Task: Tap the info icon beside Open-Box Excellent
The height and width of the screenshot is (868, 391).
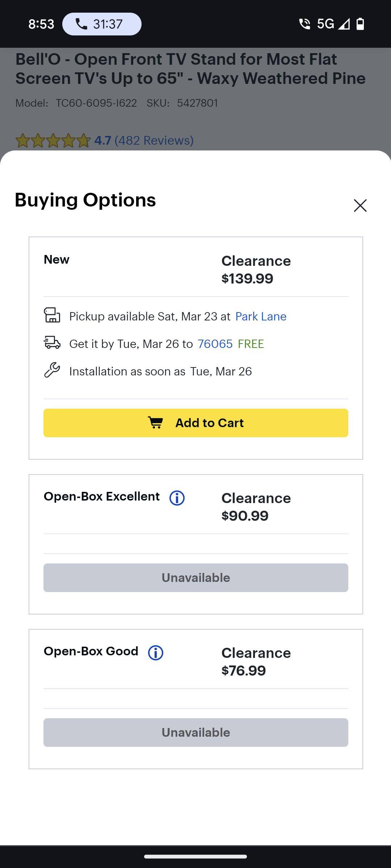Action: point(177,498)
